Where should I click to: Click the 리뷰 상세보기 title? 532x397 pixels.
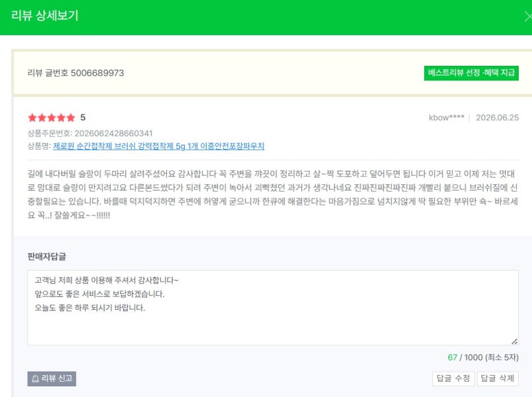(45, 15)
